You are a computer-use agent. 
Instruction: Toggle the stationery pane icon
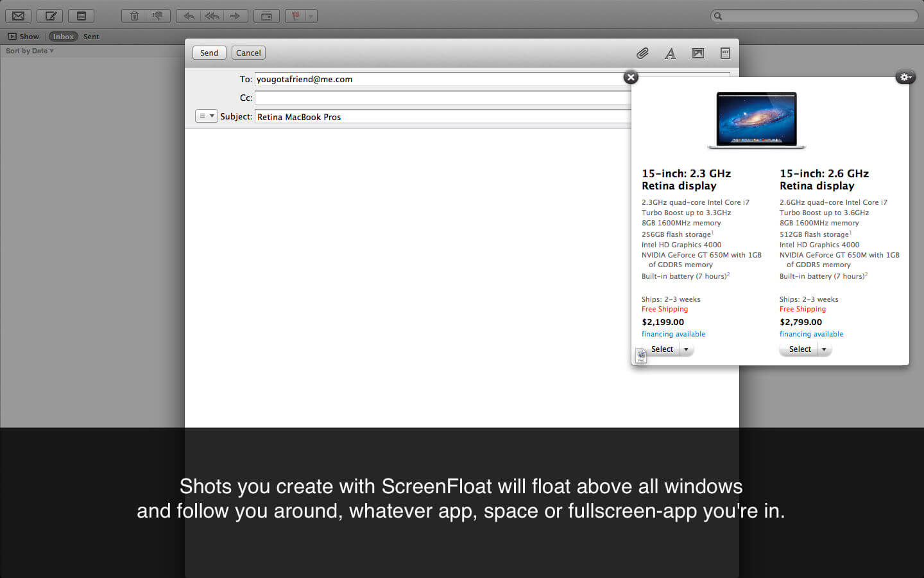click(x=725, y=53)
